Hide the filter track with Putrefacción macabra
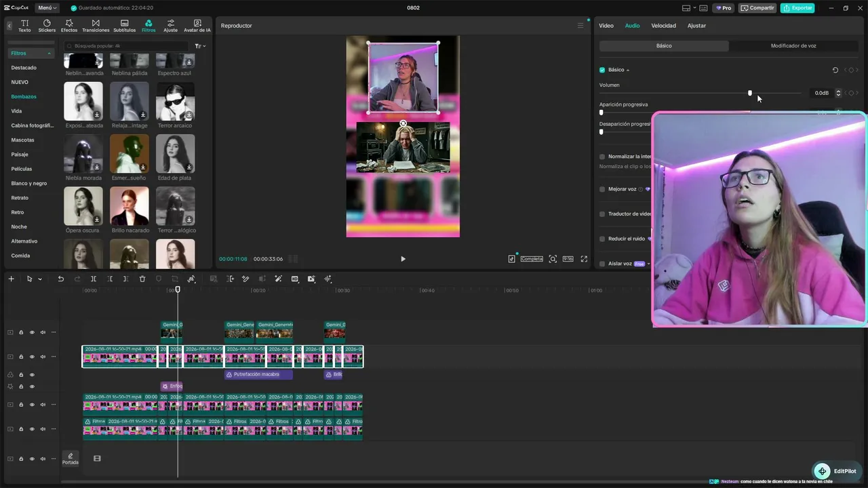Screen dimensions: 868x488 (x=32, y=375)
